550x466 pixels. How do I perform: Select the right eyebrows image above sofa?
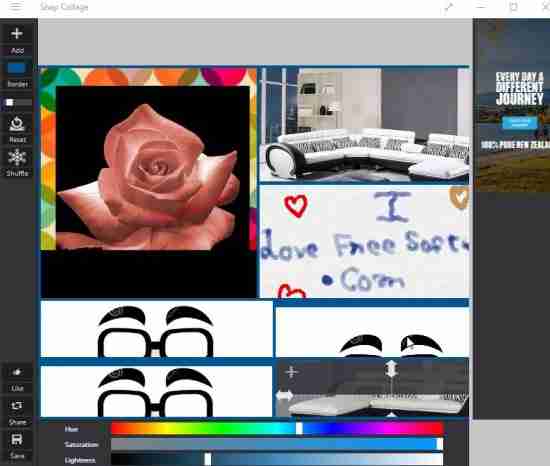coord(373,332)
